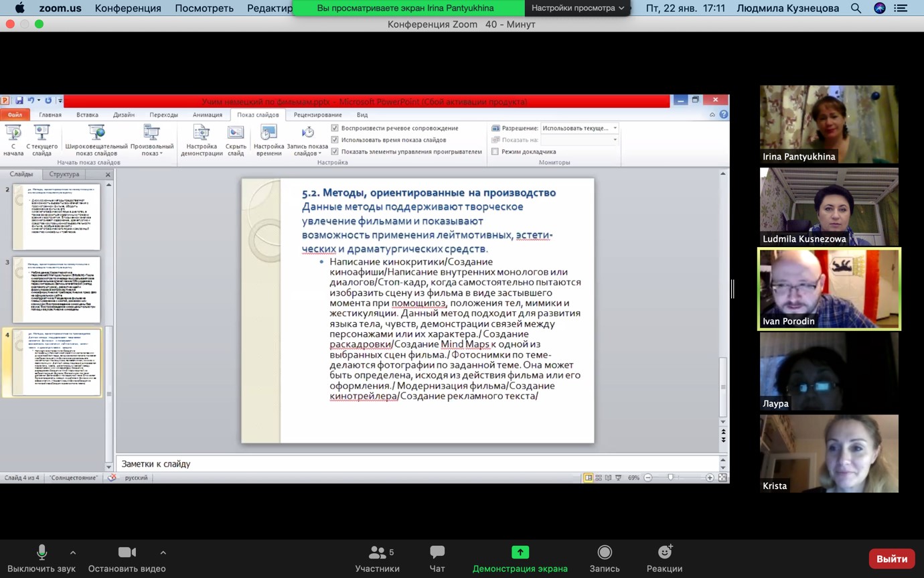Click the red Leave button
The image size is (924, 578).
[x=891, y=559]
